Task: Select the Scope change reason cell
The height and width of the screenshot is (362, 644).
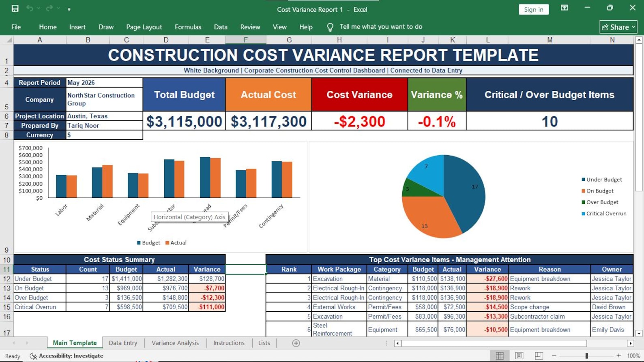Action: point(550,307)
